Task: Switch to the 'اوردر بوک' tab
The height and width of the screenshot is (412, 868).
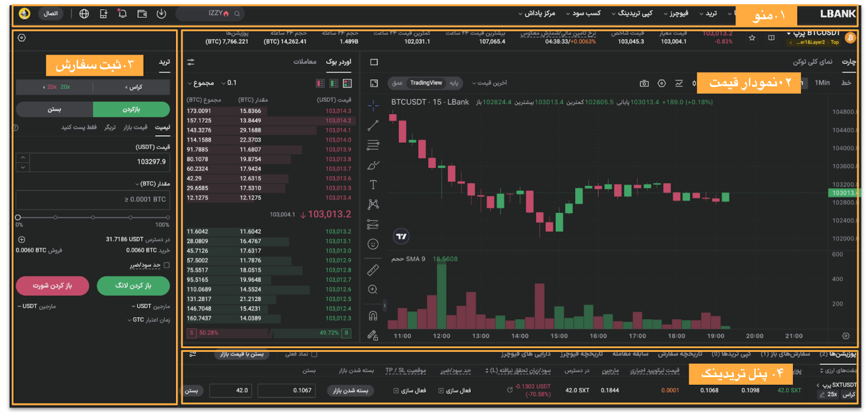Action: tap(339, 61)
